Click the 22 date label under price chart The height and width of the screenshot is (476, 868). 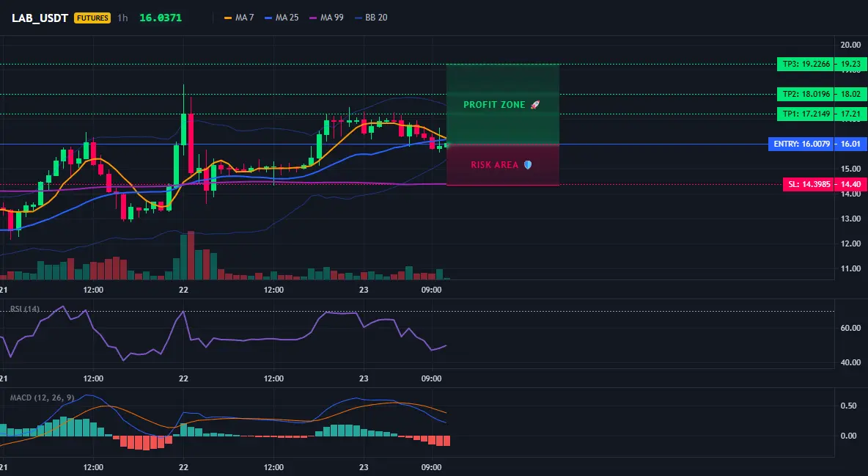[183, 290]
